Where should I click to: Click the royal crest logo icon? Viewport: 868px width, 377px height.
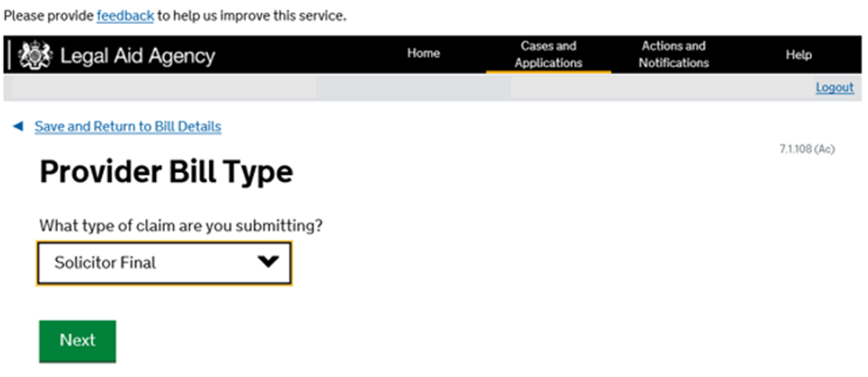(36, 55)
